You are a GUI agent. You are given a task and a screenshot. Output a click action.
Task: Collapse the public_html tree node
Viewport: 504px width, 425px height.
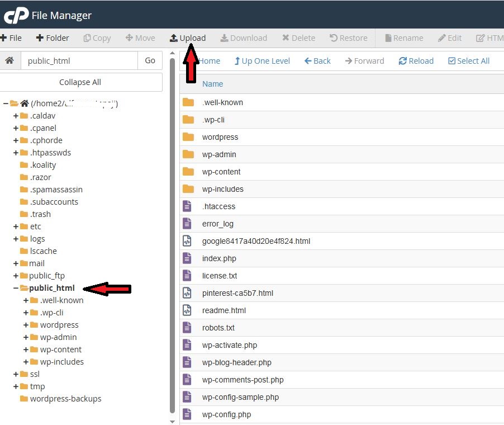pos(16,288)
